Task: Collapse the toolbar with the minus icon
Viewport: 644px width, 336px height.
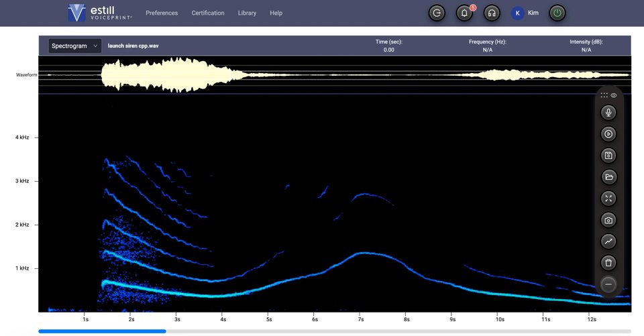Action: (608, 284)
